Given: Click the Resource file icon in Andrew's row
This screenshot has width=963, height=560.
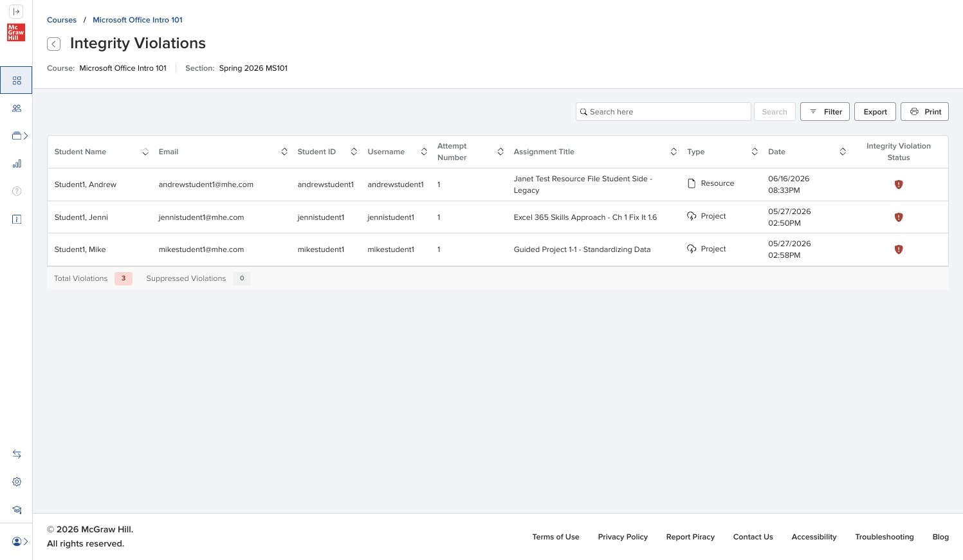Looking at the screenshot, I should coord(692,183).
